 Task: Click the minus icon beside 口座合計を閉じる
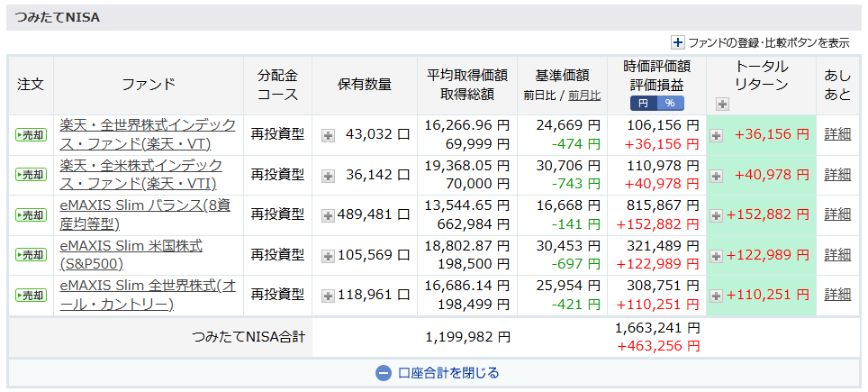pyautogui.click(x=384, y=372)
